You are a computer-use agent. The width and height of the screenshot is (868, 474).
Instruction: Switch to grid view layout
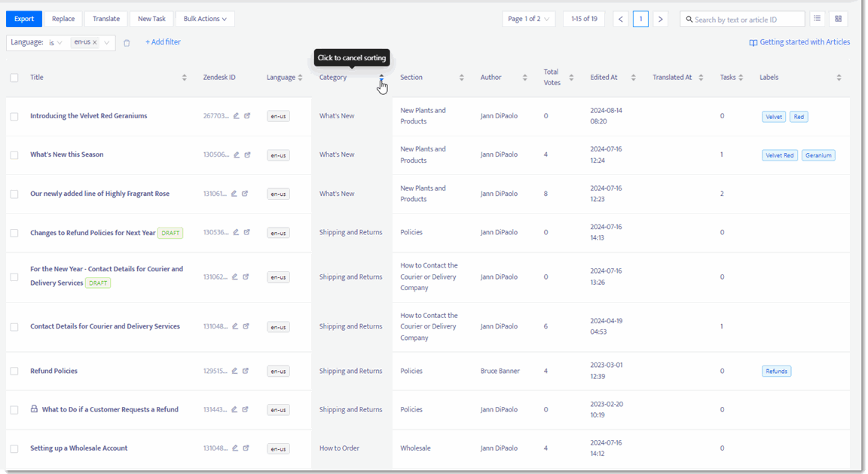(839, 19)
